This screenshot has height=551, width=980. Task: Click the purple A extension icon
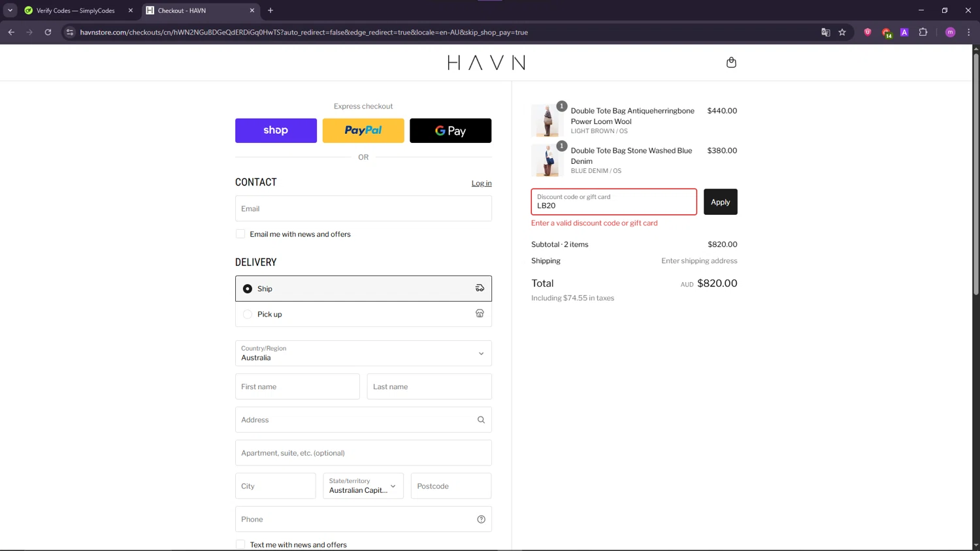[x=904, y=32]
